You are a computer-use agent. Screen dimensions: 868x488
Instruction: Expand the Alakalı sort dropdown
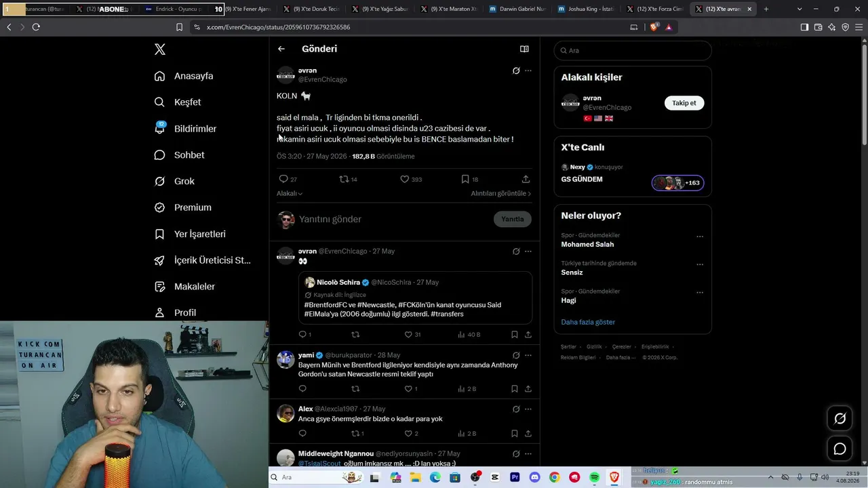point(290,193)
